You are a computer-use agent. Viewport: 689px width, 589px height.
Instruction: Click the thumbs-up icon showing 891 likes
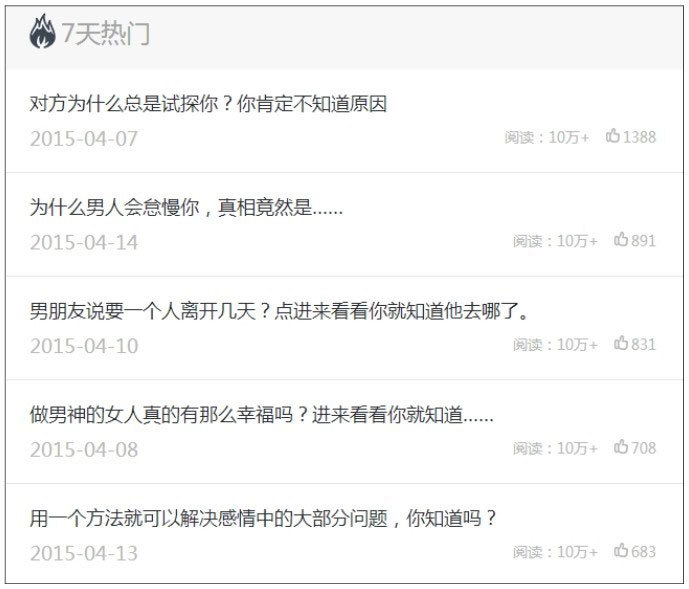click(x=620, y=240)
